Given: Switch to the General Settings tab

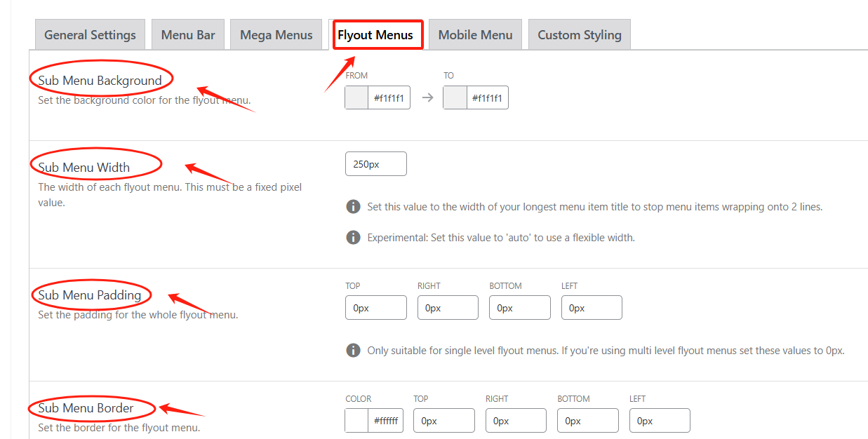Looking at the screenshot, I should [89, 34].
